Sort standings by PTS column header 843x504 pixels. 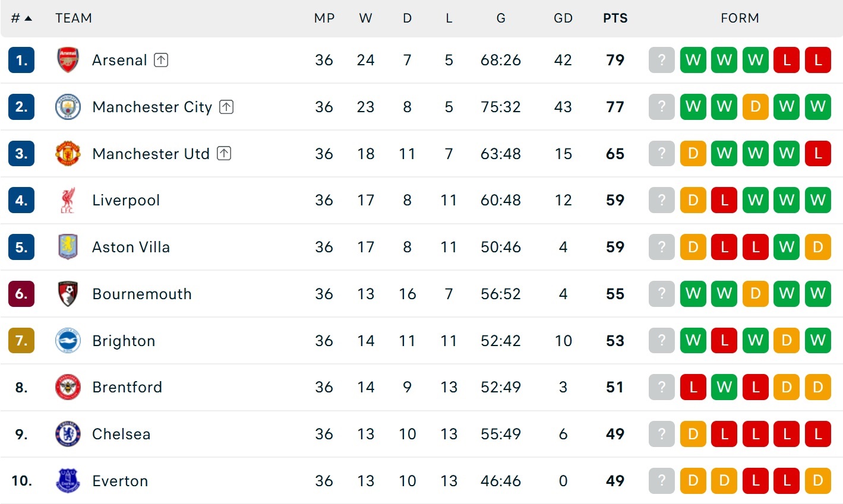[x=615, y=18]
